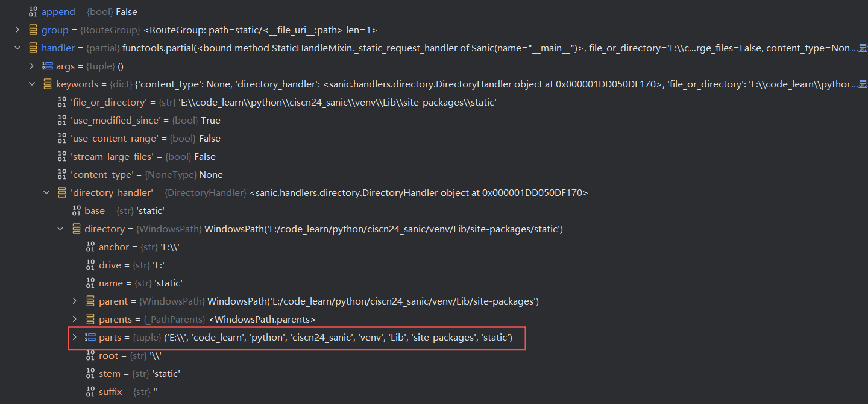
Task: Click the tuple icon beside args
Action: pos(48,66)
